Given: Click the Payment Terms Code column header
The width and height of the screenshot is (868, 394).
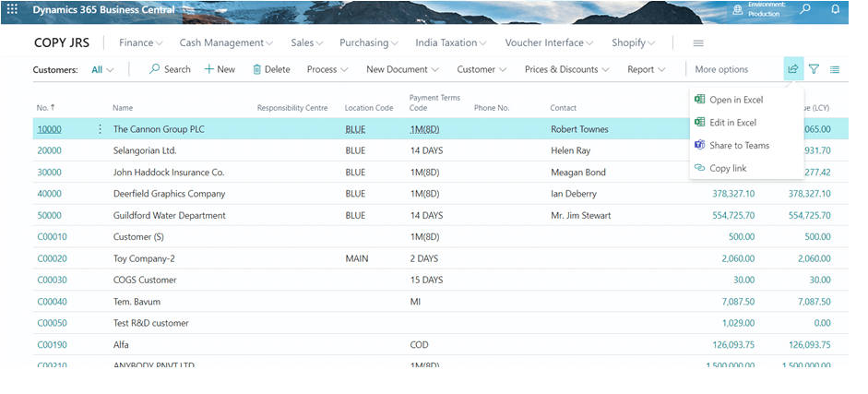Looking at the screenshot, I should pos(434,103).
